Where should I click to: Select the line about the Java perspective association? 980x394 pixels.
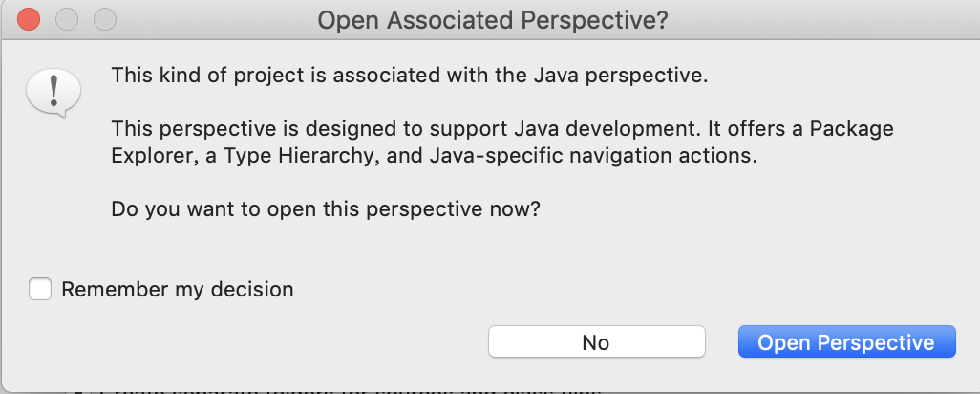(x=410, y=75)
